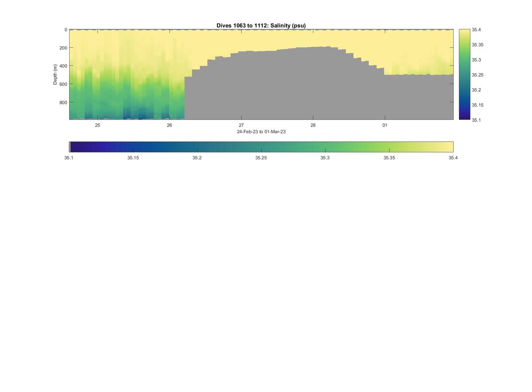Click the vertical colorbar label '35.1'
The height and width of the screenshot is (392, 532).
click(476, 120)
